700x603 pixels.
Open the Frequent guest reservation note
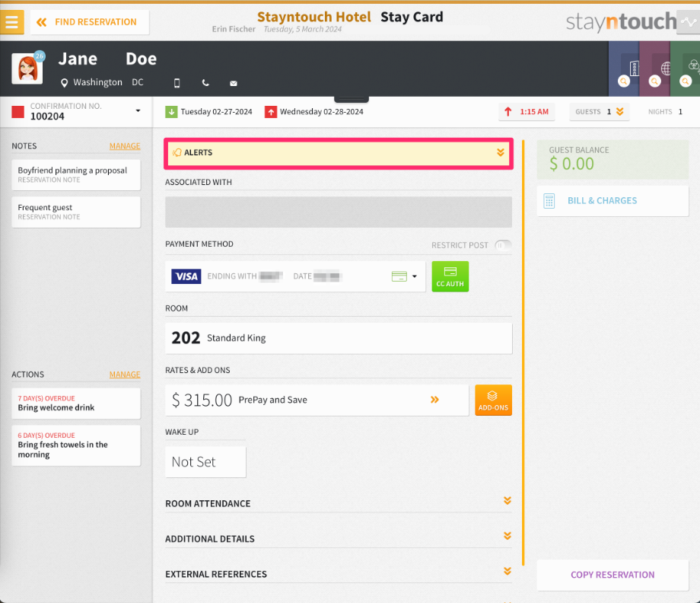click(x=76, y=212)
